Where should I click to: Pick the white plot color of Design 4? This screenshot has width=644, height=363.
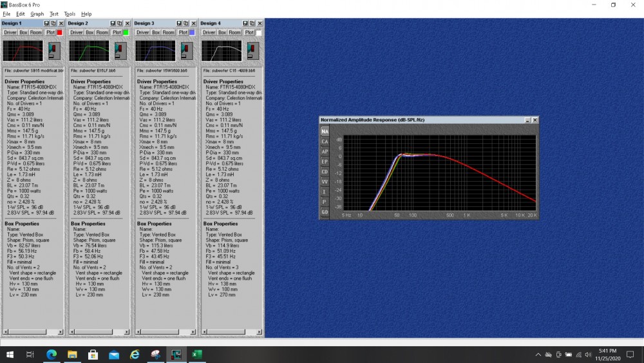(258, 32)
